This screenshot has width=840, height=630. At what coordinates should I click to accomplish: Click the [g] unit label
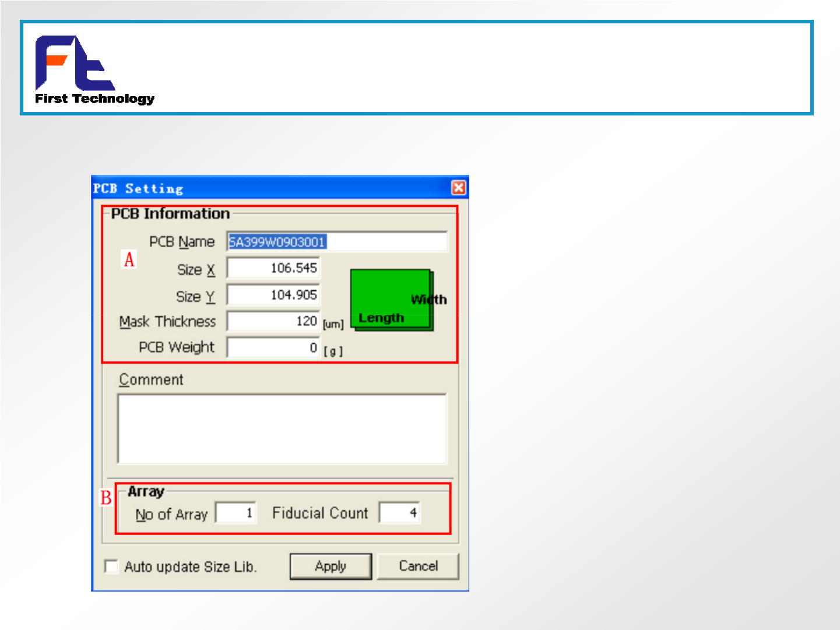[x=333, y=351]
